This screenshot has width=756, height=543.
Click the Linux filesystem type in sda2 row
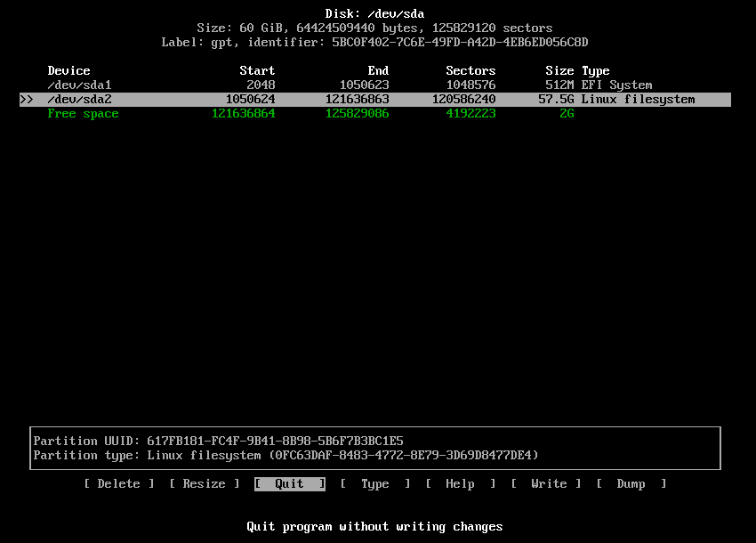click(x=638, y=100)
